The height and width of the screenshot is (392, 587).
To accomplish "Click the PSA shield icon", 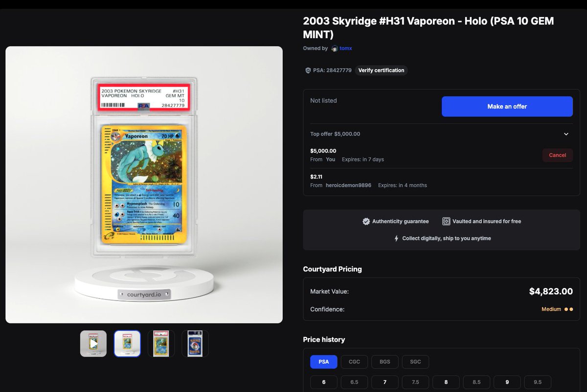I will [x=308, y=70].
